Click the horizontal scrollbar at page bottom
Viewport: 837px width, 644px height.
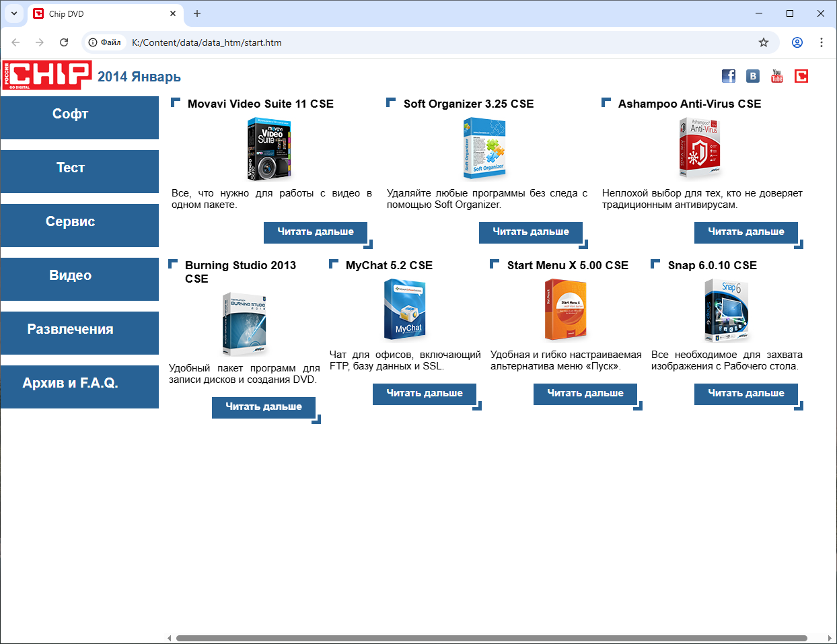coord(491,638)
